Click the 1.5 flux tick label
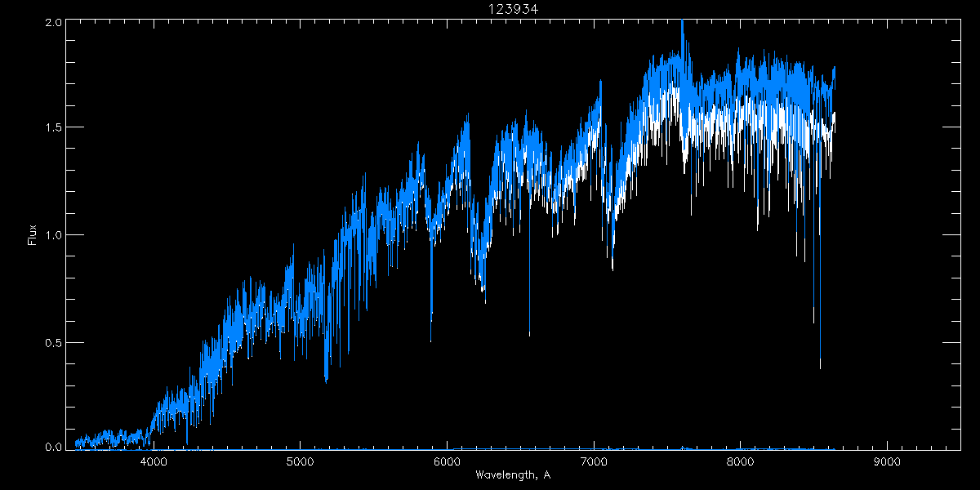980x490 pixels. pos(53,128)
